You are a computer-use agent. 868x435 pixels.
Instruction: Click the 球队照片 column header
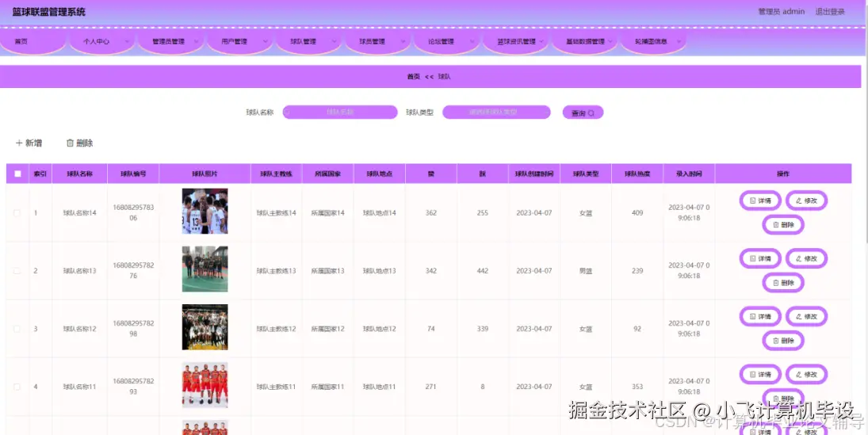coord(205,174)
